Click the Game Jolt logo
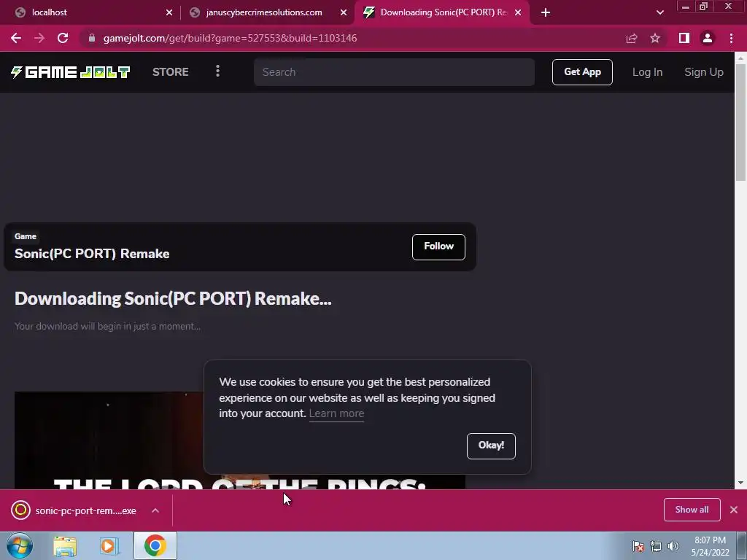747x560 pixels. click(x=71, y=72)
